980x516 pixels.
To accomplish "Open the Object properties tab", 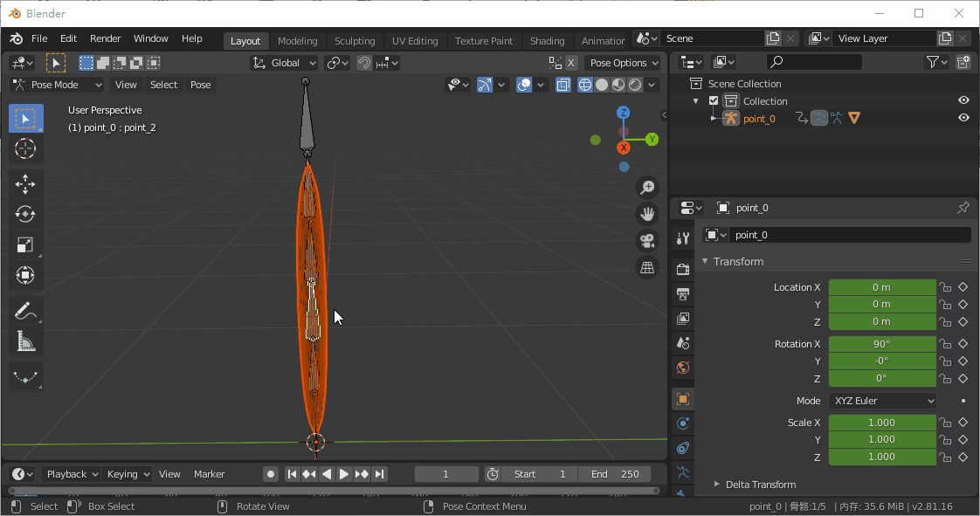I will [x=683, y=398].
